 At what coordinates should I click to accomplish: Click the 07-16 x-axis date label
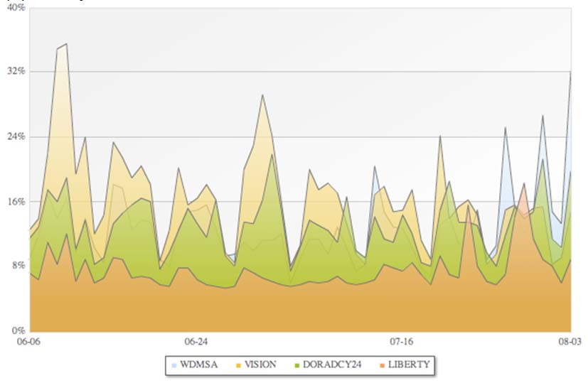[401, 342]
